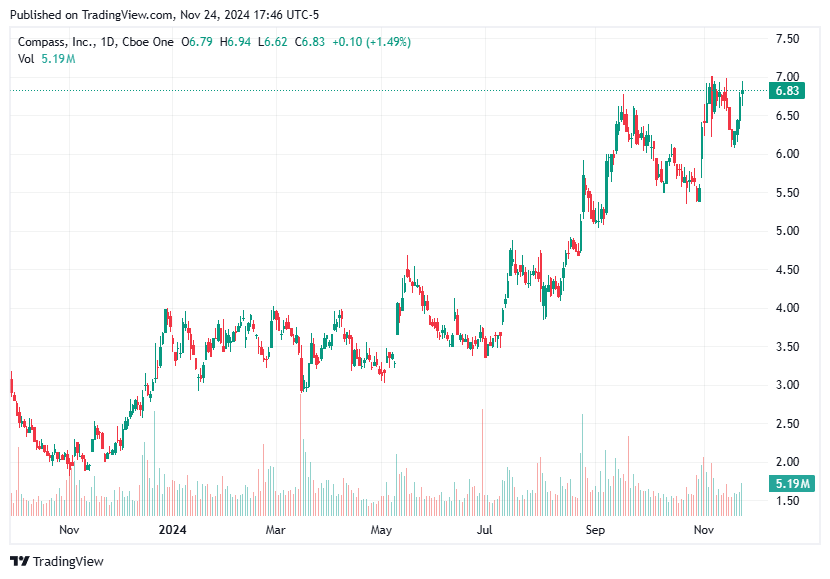Click the left Nov time axis label
The height and width of the screenshot is (579, 830).
[x=69, y=530]
